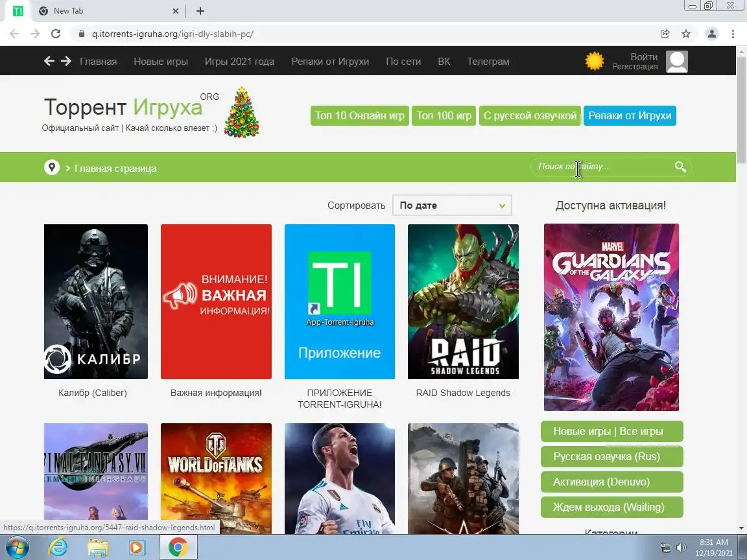Open the Репаки от Игрухи top menu item
This screenshot has width=747, height=560.
click(329, 62)
